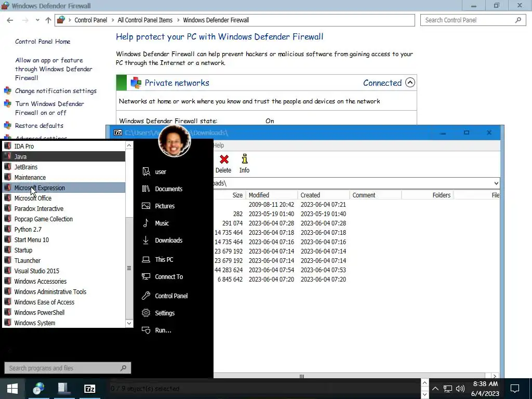Open Windows Administrative Tools folder

pyautogui.click(x=64, y=292)
